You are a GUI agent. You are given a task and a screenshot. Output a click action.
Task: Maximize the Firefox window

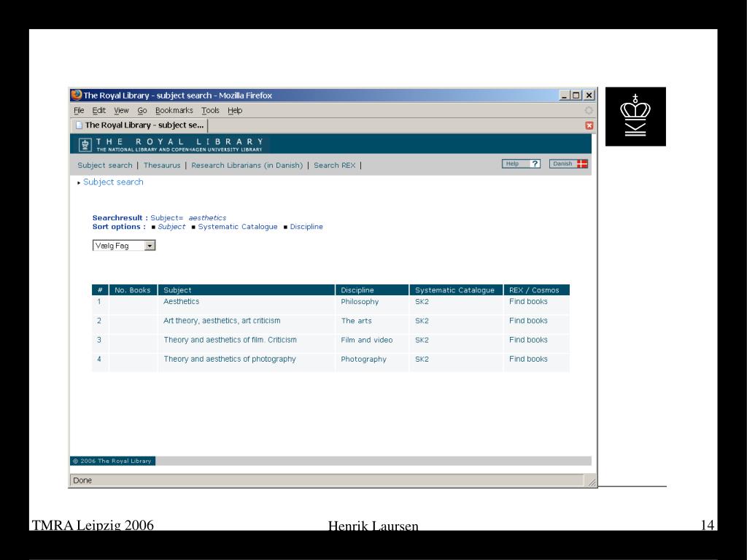576,96
